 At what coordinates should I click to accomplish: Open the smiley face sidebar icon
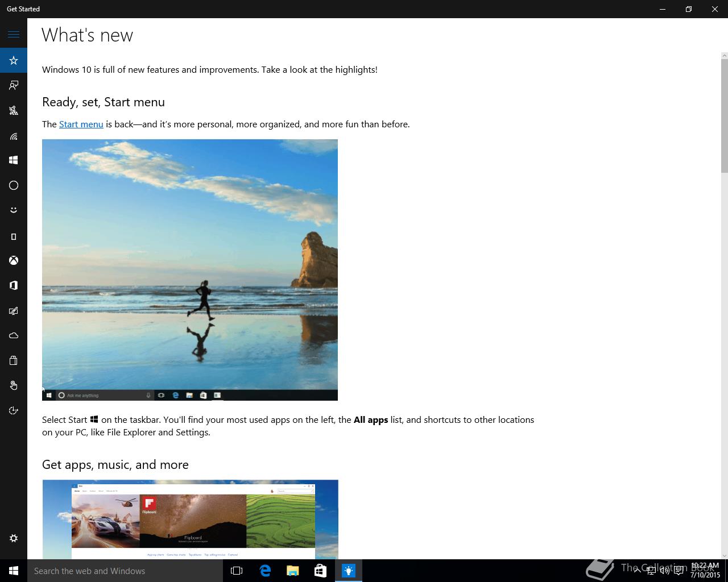click(x=14, y=210)
